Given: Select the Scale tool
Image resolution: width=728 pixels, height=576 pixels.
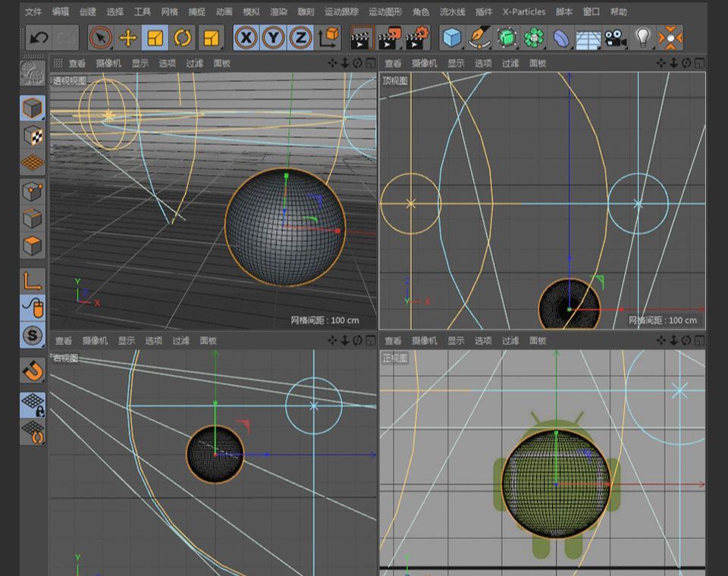Looking at the screenshot, I should (155, 38).
